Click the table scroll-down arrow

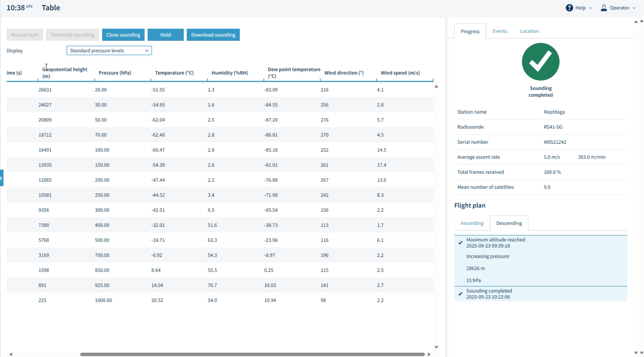(436, 347)
